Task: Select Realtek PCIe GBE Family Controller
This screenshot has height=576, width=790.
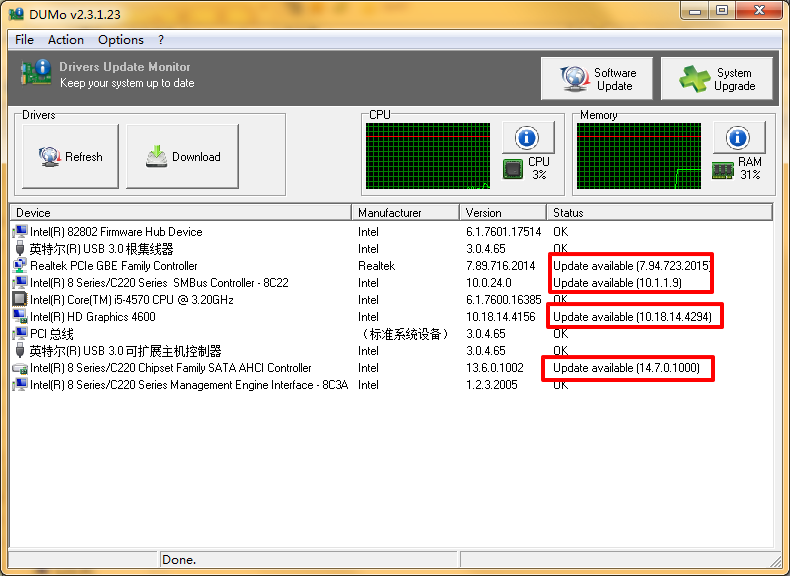Action: (x=114, y=266)
